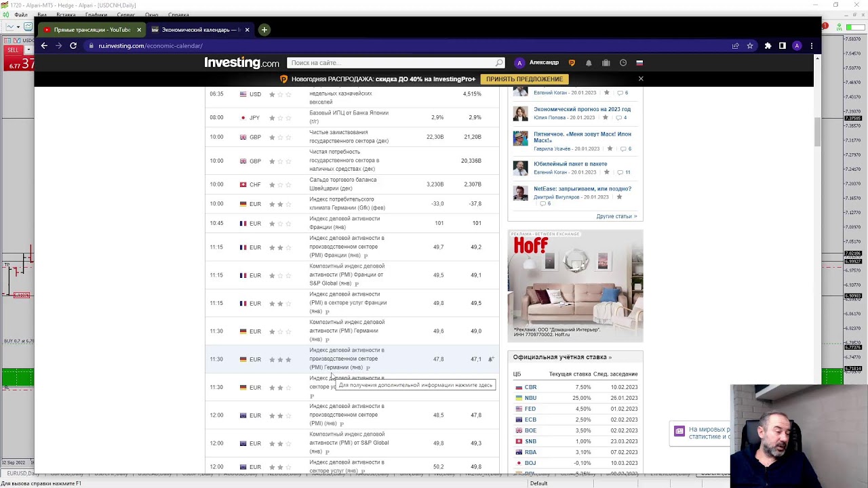
Task: Open article Юбилейный пакет в пакете
Action: [570, 164]
